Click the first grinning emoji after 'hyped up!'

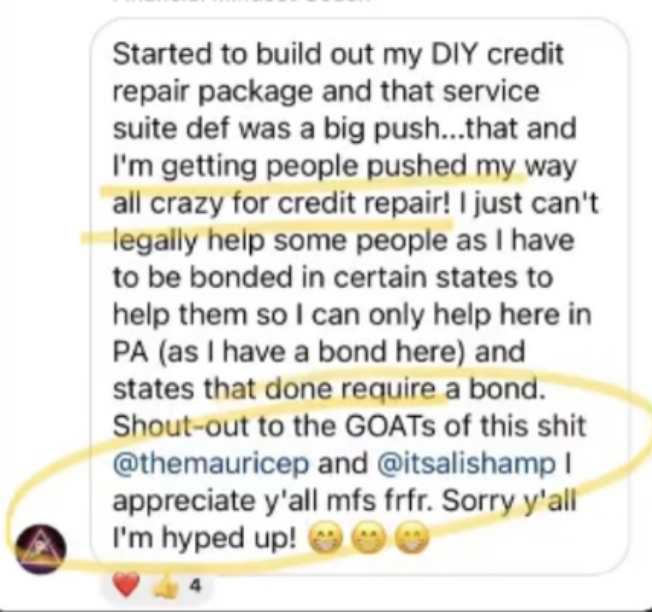pos(326,539)
